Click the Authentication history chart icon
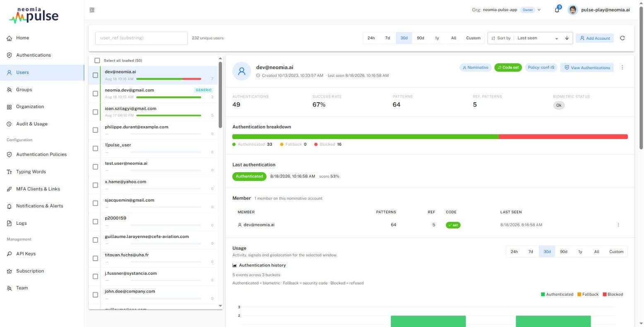The image size is (644, 327). click(235, 265)
